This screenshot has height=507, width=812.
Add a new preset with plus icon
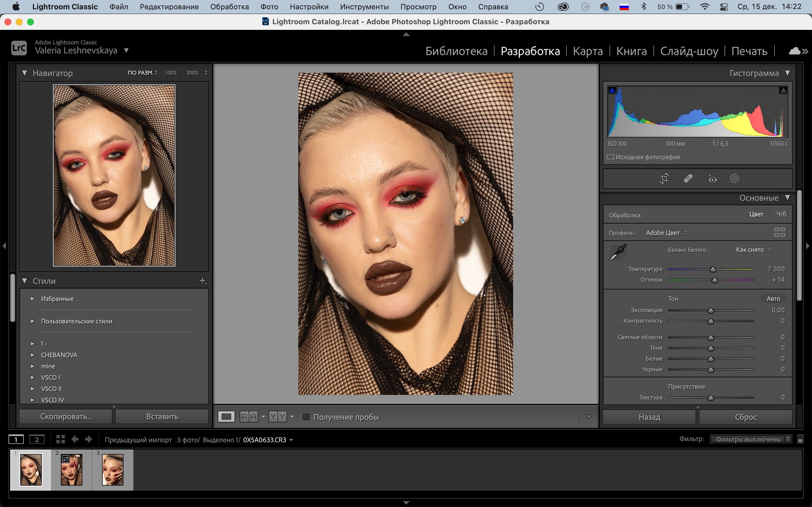pos(203,281)
